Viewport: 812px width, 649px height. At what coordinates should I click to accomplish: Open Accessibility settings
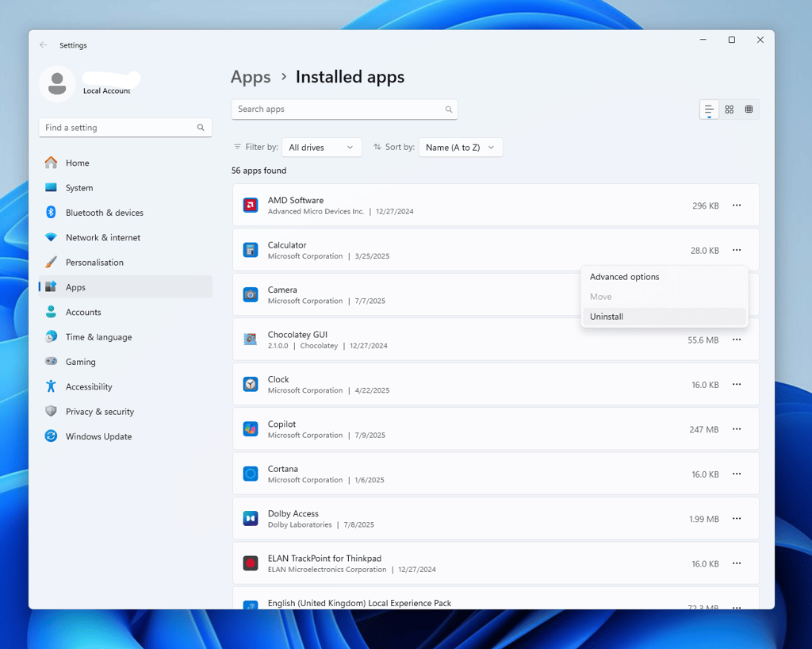click(x=125, y=386)
